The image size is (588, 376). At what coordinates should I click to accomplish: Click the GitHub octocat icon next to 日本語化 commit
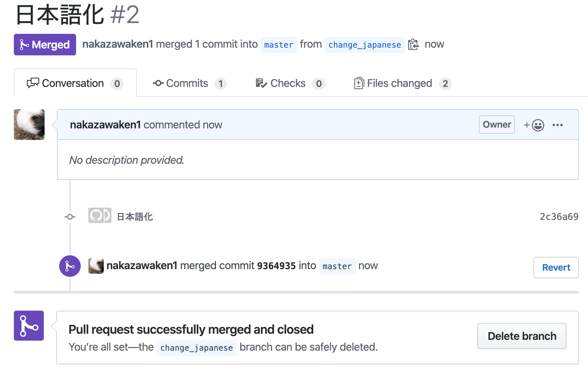[x=100, y=216]
